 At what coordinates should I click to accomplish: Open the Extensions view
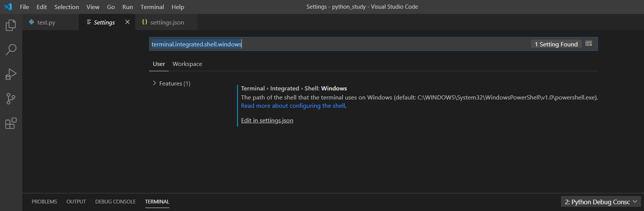[x=11, y=123]
